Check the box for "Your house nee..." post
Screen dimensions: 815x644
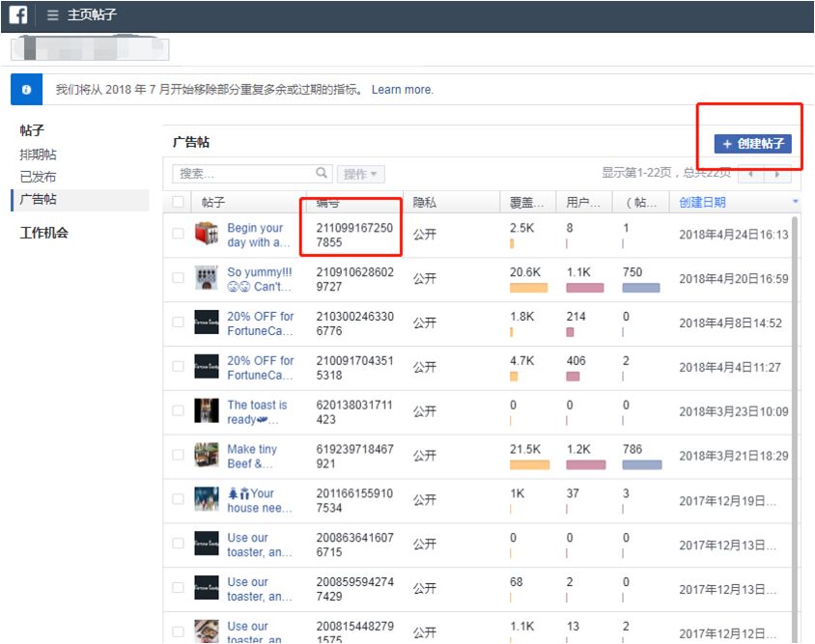(178, 498)
